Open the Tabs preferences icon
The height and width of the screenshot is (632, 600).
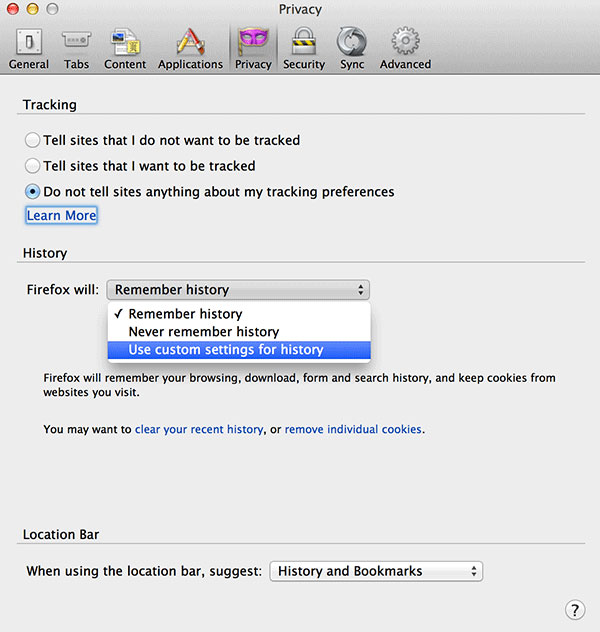(77, 40)
